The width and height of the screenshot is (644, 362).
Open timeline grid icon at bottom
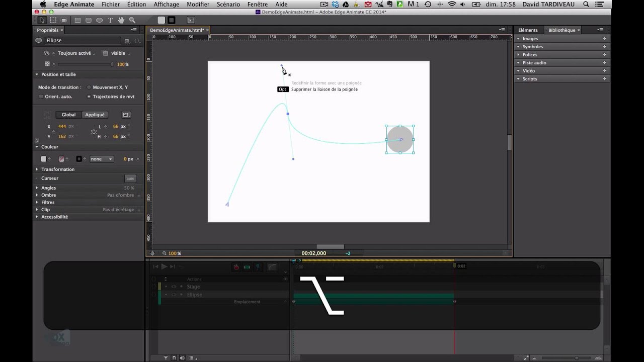pyautogui.click(x=191, y=358)
